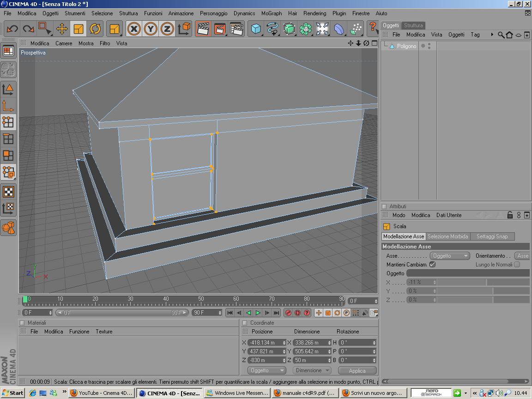Select the Rotate tool
Image resolution: width=532 pixels, height=399 pixels.
95,29
